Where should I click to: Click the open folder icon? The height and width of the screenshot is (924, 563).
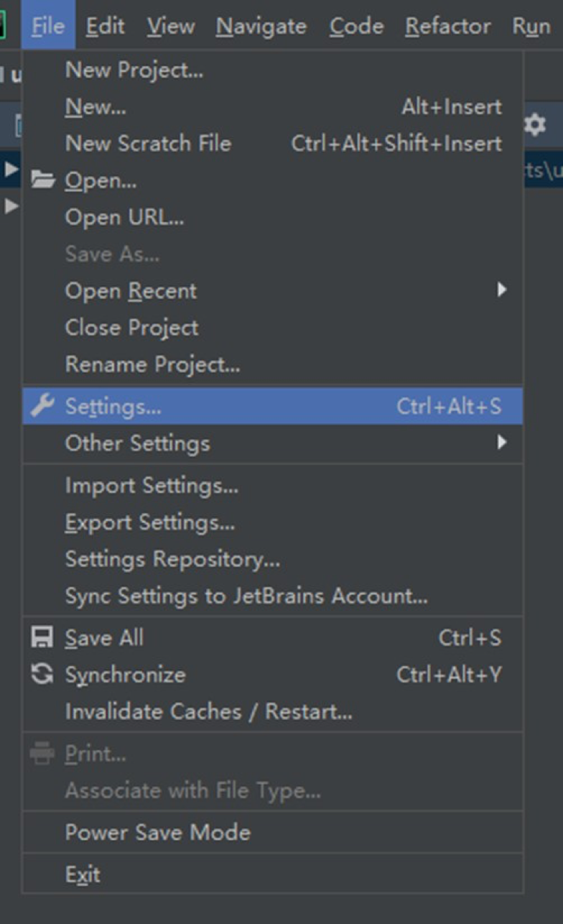tap(42, 180)
